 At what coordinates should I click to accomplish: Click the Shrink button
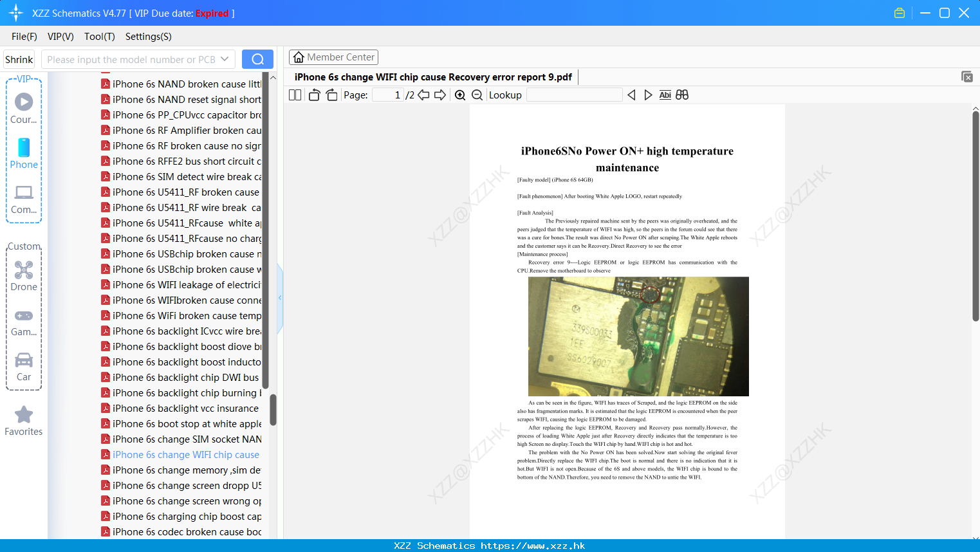19,59
